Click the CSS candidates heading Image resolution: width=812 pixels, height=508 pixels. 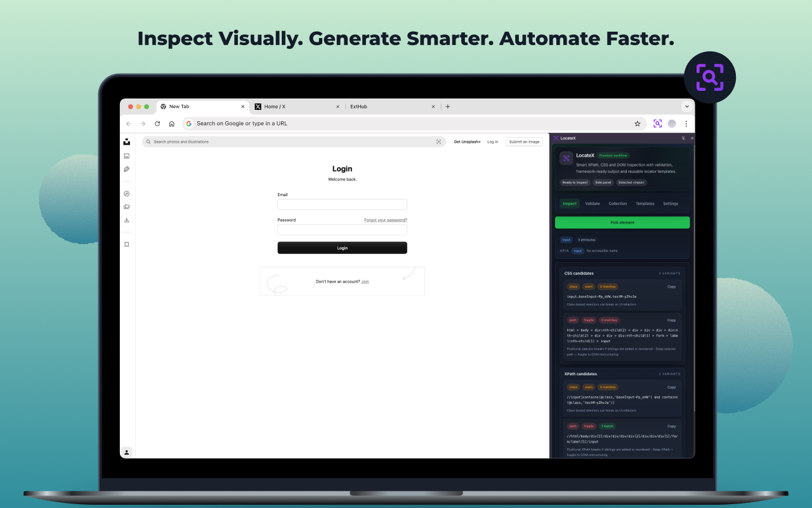579,273
